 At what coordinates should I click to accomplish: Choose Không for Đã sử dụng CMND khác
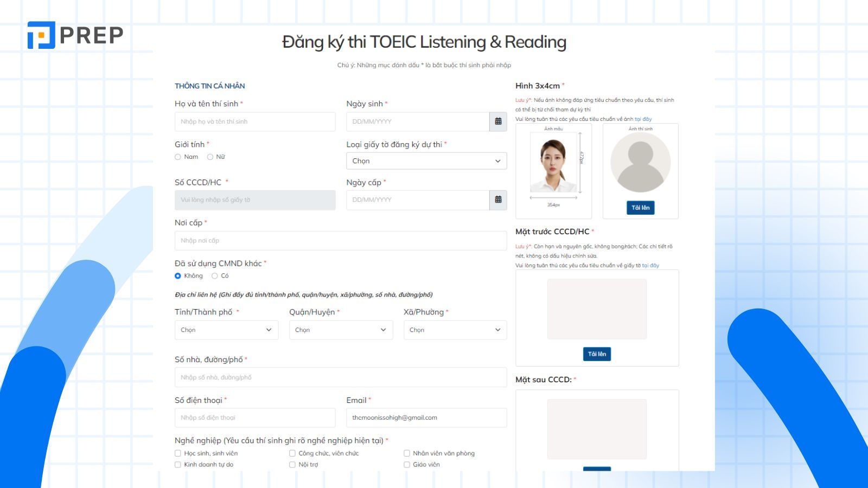[178, 276]
